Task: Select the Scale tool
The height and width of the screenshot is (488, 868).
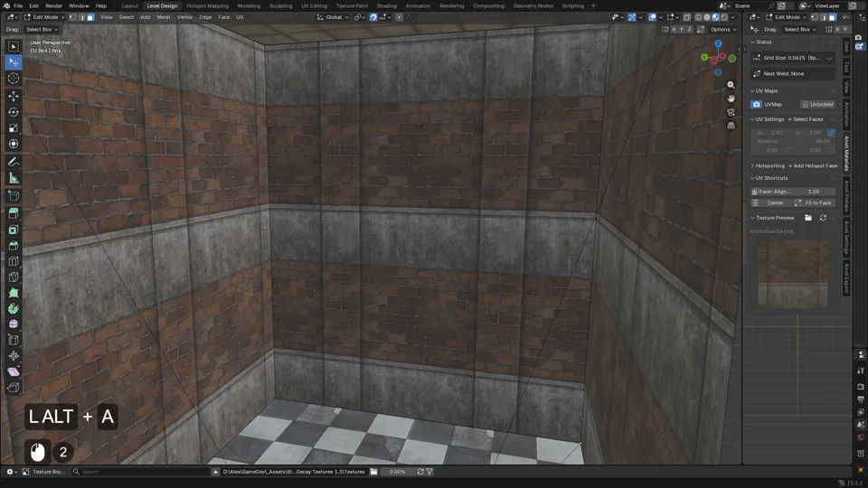Action: [14, 127]
